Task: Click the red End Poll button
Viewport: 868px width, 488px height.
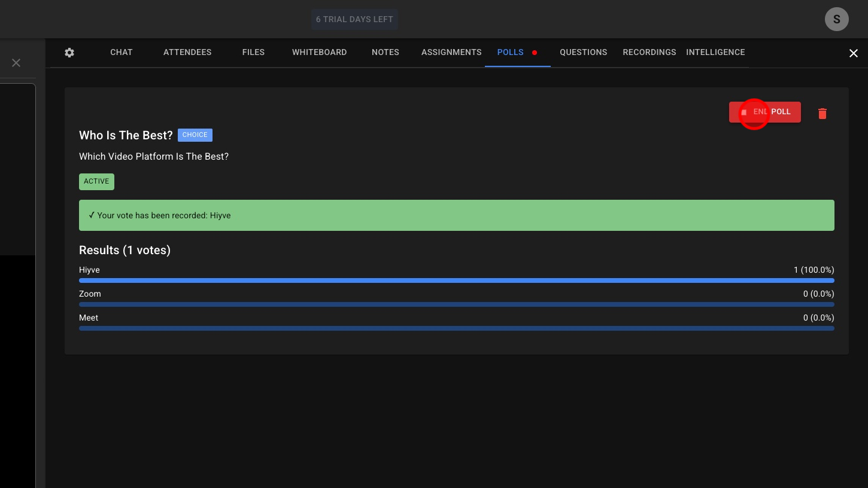Action: [x=764, y=112]
